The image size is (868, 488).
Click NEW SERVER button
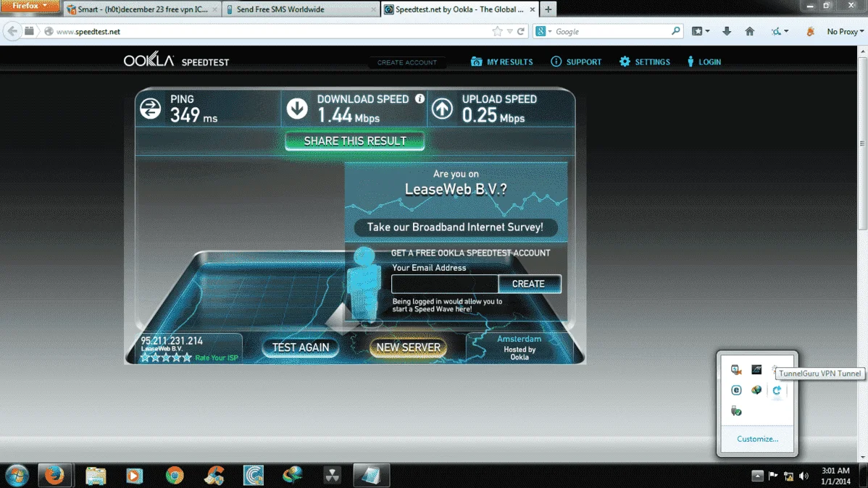point(409,348)
